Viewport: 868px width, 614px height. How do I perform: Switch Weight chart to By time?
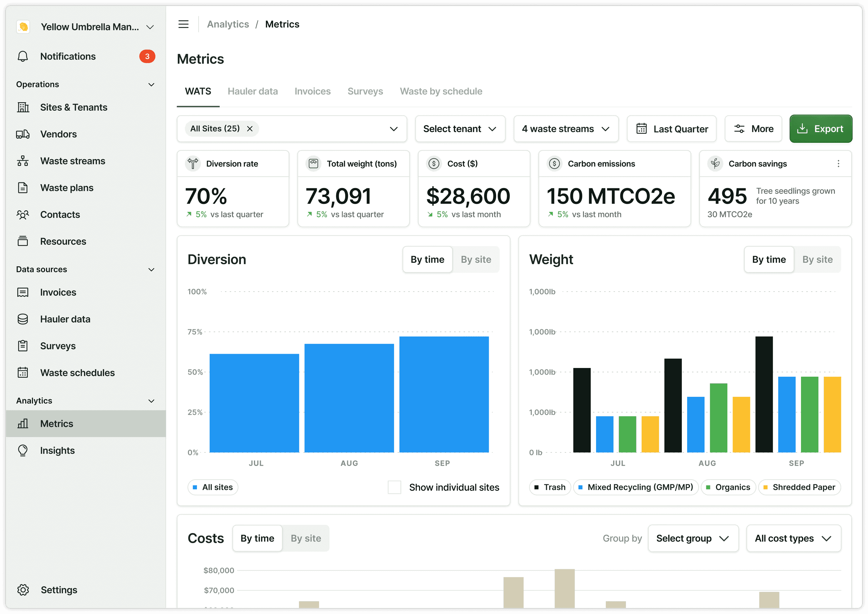click(x=769, y=260)
